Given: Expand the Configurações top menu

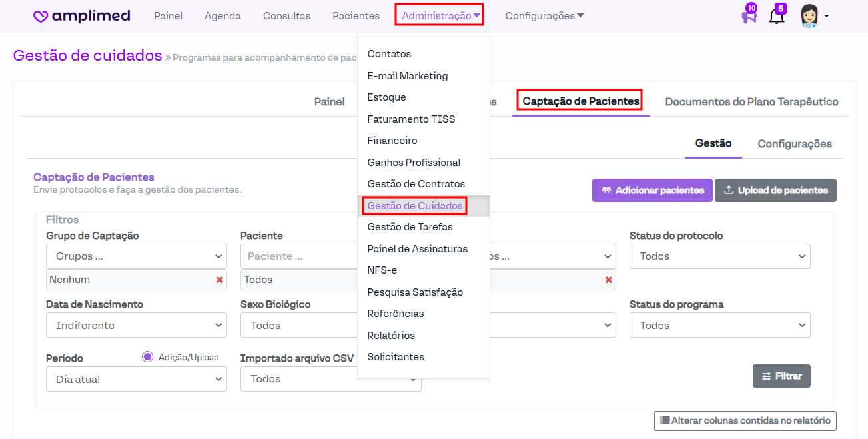Looking at the screenshot, I should [544, 16].
